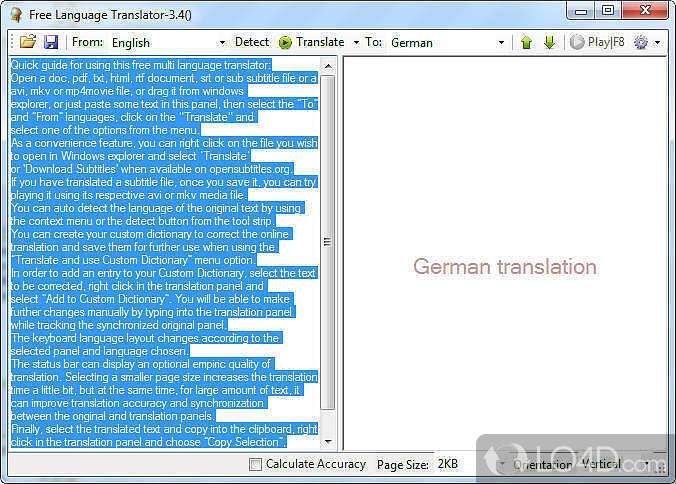Expand the To language German dropdown
Screen dimensions: 676x484
coord(501,43)
